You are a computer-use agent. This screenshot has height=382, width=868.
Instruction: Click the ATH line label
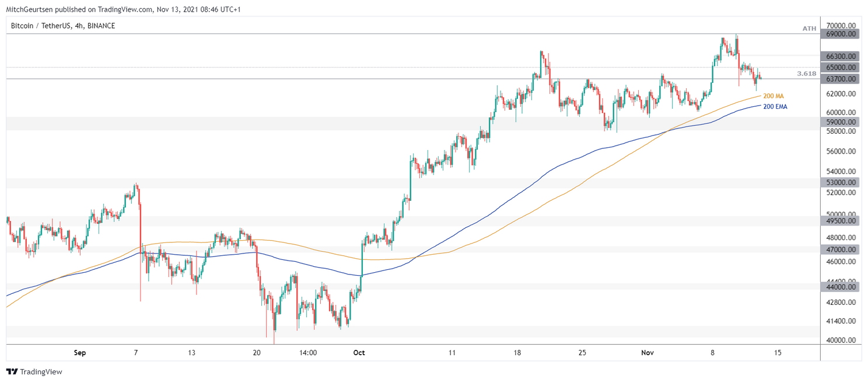click(809, 29)
